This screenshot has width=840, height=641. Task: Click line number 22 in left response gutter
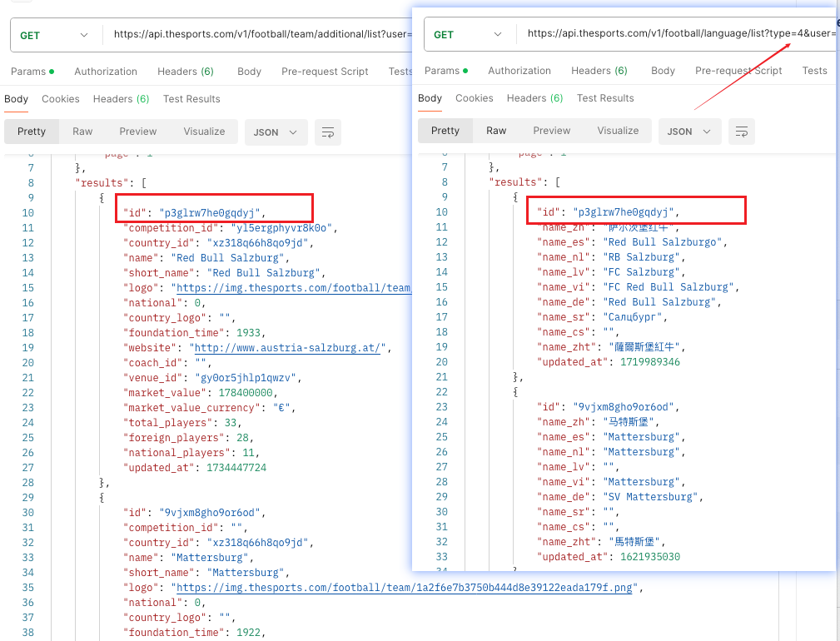pos(27,393)
